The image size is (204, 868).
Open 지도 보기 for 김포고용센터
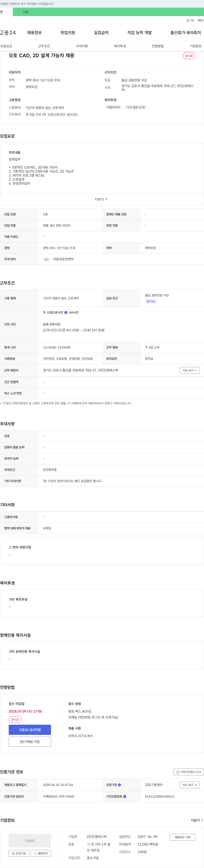pos(190,785)
